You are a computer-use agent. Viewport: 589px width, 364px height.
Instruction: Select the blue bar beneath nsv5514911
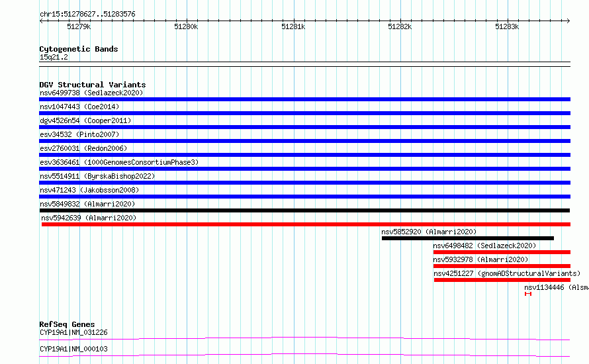coord(304,183)
